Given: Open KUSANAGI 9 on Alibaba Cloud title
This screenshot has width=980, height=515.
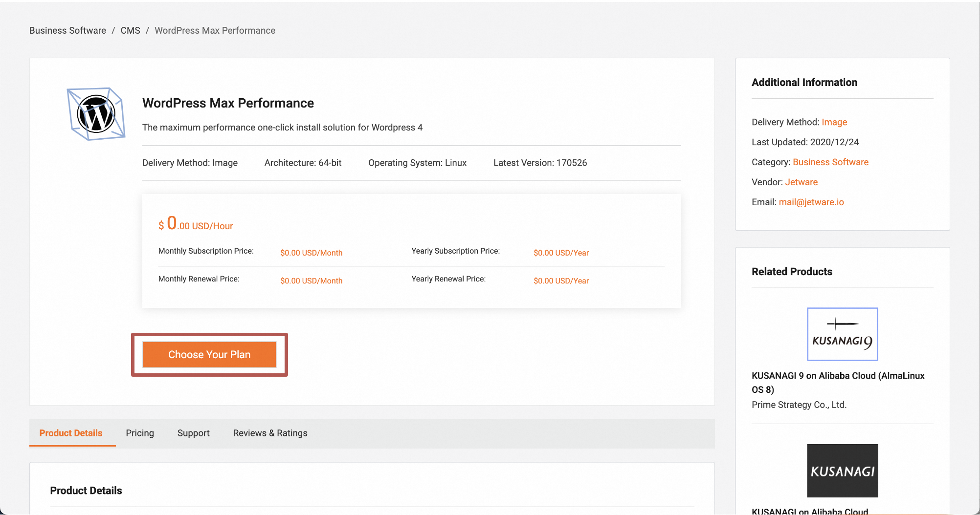Looking at the screenshot, I should [x=838, y=382].
